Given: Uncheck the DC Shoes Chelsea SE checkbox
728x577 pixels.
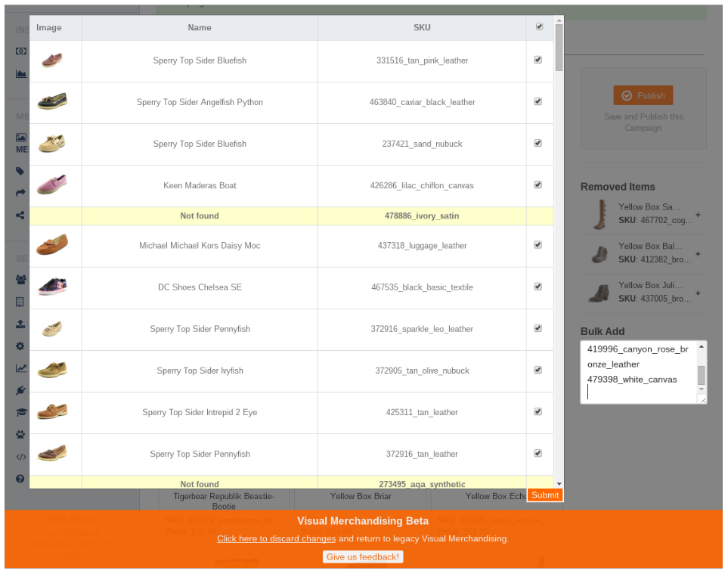Looking at the screenshot, I should [x=538, y=287].
